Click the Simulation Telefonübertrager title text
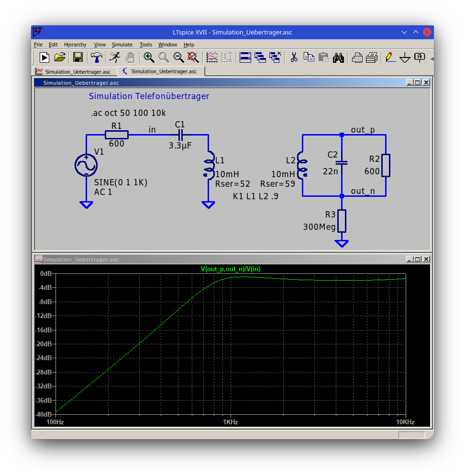Screen dimensions: 465x476 pos(149,96)
